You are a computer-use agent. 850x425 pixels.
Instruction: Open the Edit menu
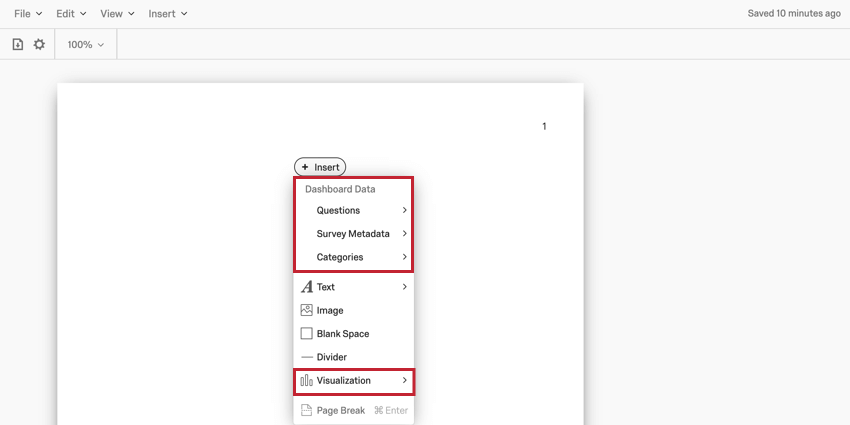pos(71,14)
